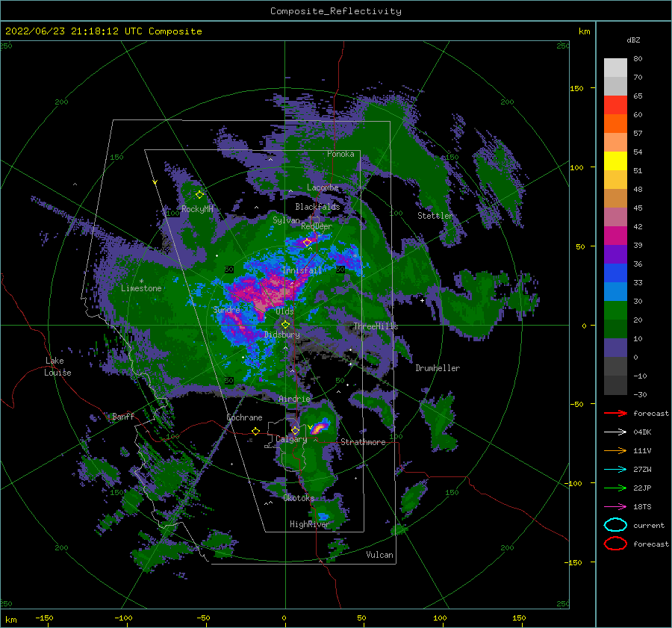Screen dimensions: 672x628
Task: Select the yellow radar-site diamond above Didsbury
Action: click(x=285, y=325)
